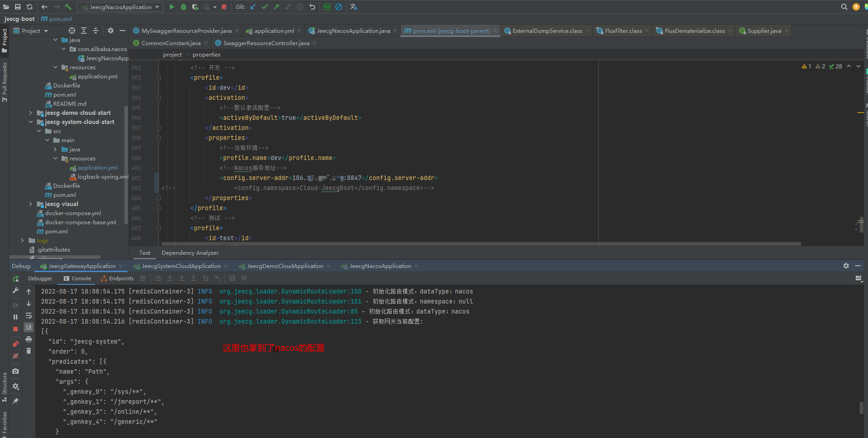The width and height of the screenshot is (868, 438).
Task: Click the Save All icon
Action: 18,7
